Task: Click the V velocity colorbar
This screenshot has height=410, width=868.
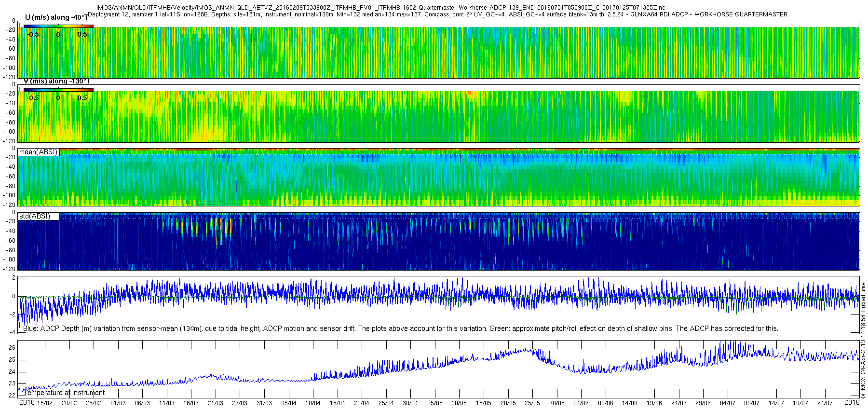Action: pos(58,90)
